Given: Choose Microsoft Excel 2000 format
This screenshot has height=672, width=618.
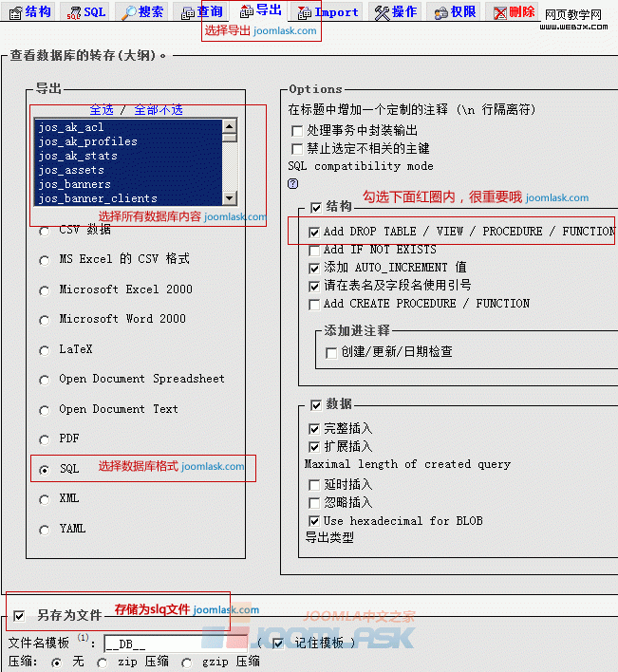Looking at the screenshot, I should 44,291.
